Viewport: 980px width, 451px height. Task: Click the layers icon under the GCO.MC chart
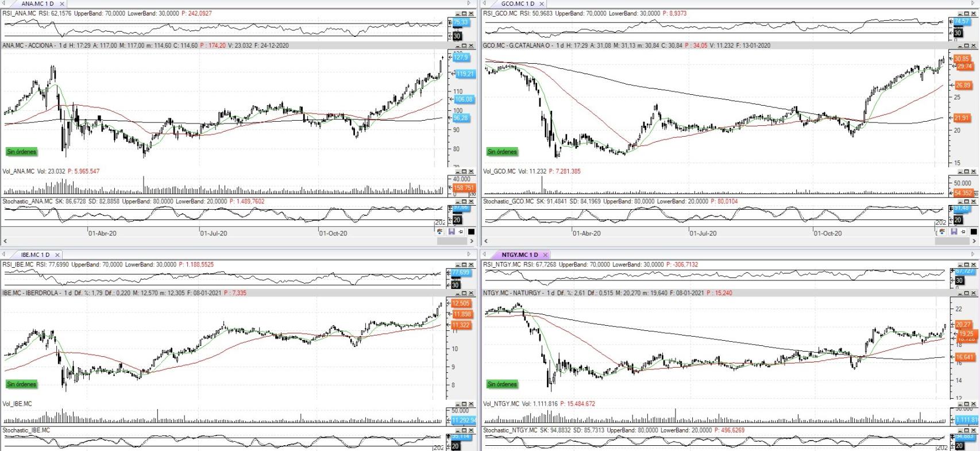tap(942, 232)
